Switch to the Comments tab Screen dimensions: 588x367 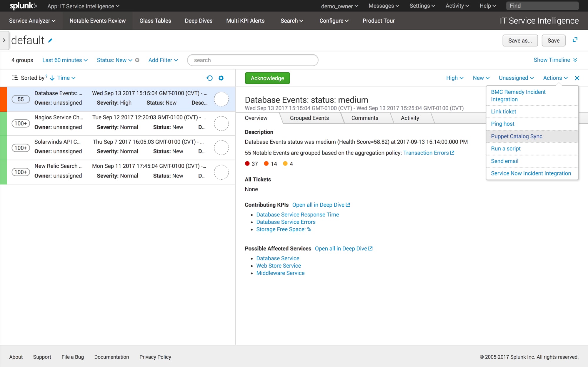pyautogui.click(x=365, y=118)
